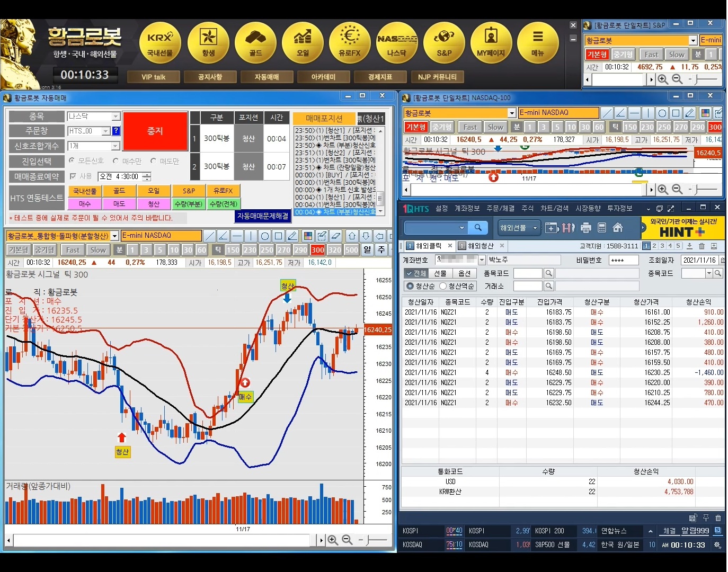Open the MY페이지 gold coin

pos(491,43)
